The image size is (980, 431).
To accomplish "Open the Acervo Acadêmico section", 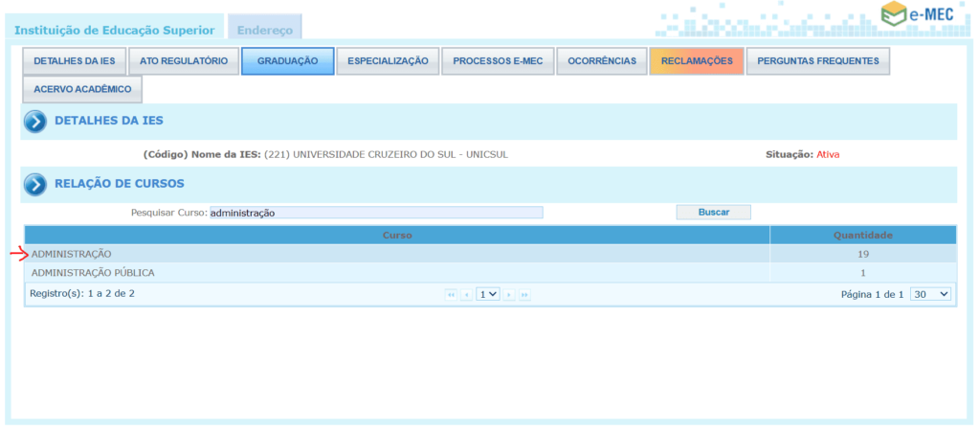I will (x=82, y=89).
